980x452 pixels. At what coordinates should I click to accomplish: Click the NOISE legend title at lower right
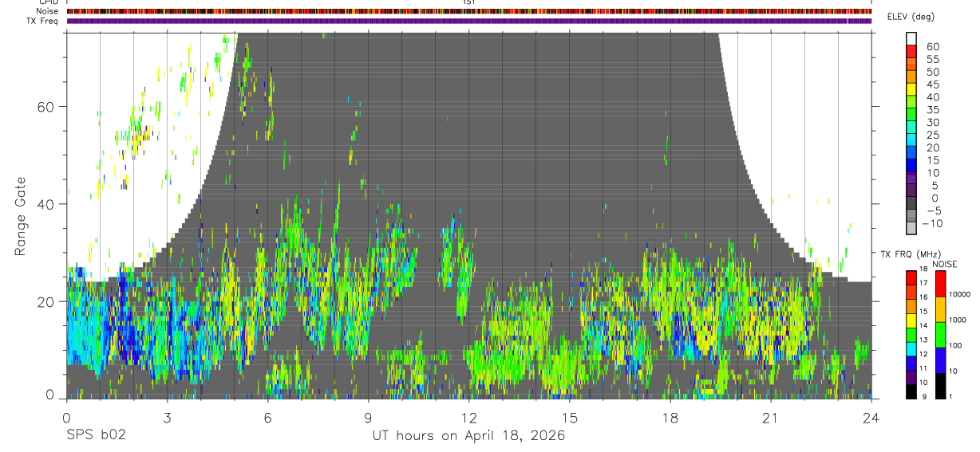click(x=944, y=264)
